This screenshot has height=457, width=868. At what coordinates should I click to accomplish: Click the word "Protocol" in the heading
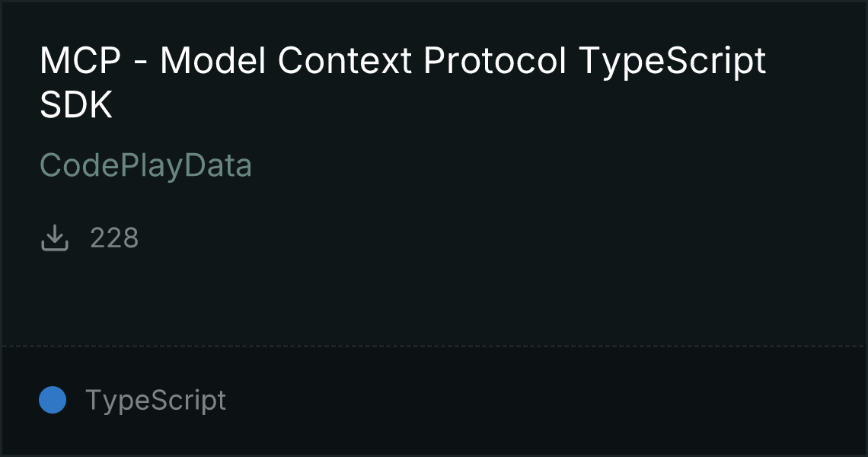coord(494,62)
